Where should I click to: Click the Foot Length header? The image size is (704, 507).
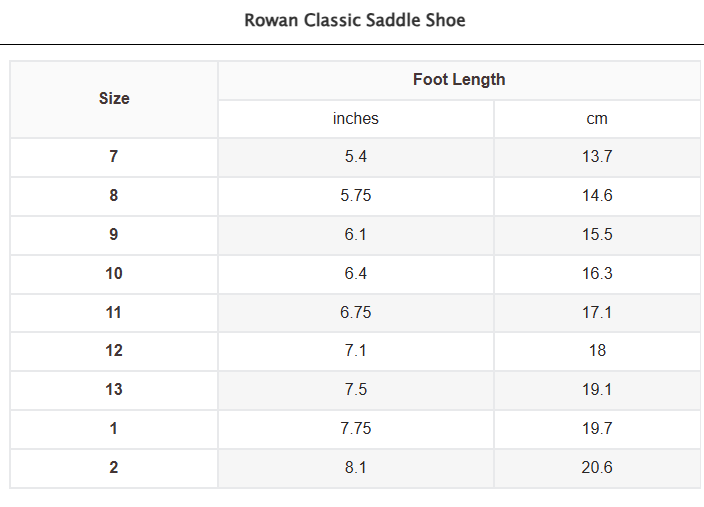coord(459,80)
